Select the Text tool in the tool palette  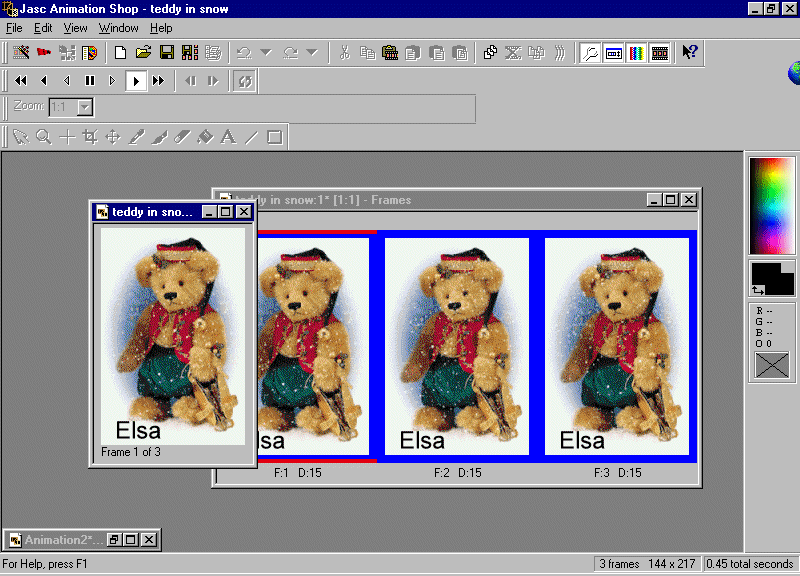pos(228,137)
